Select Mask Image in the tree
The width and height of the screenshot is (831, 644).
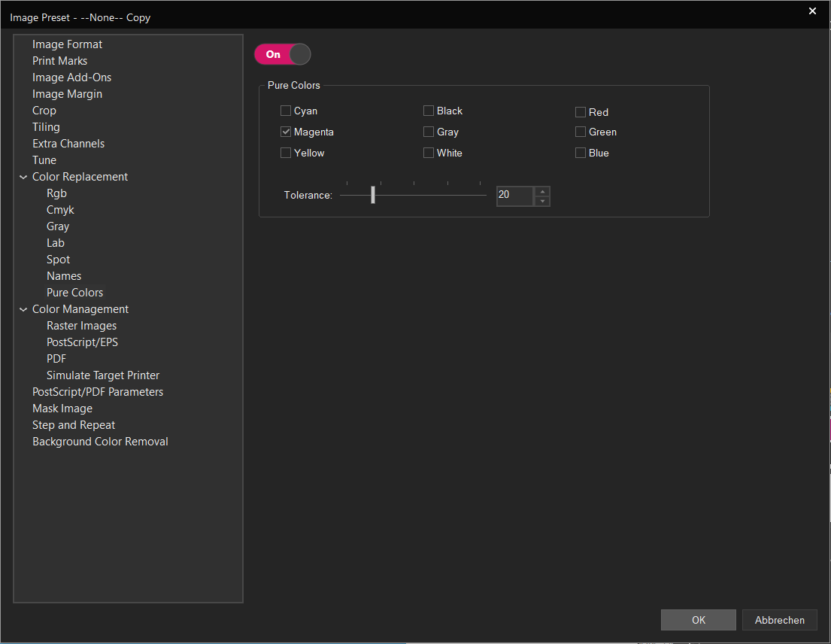click(62, 409)
